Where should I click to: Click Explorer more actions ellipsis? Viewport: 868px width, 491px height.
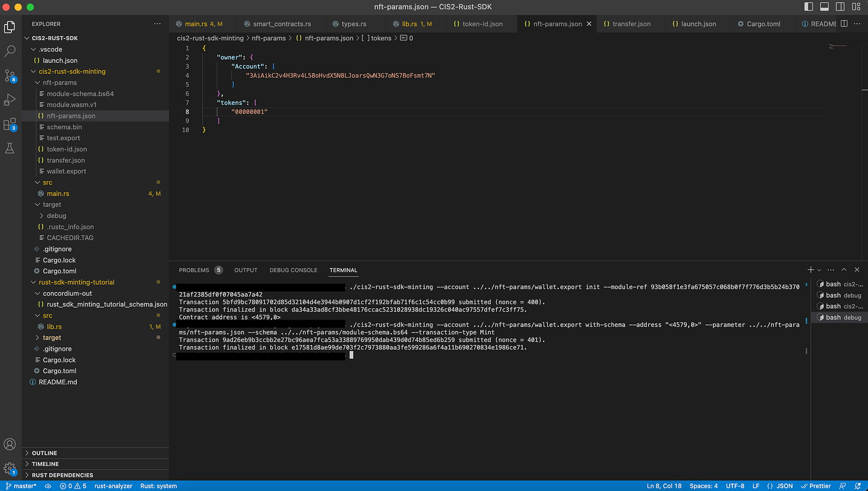pyautogui.click(x=157, y=24)
